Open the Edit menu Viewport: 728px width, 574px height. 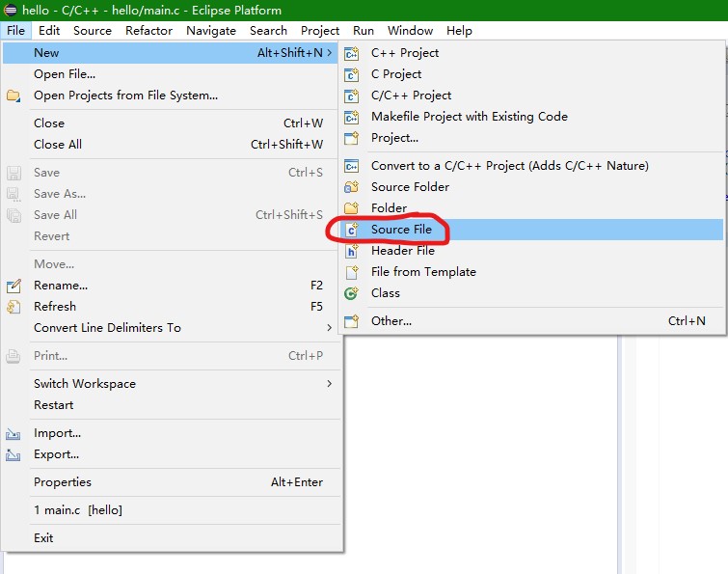[49, 31]
